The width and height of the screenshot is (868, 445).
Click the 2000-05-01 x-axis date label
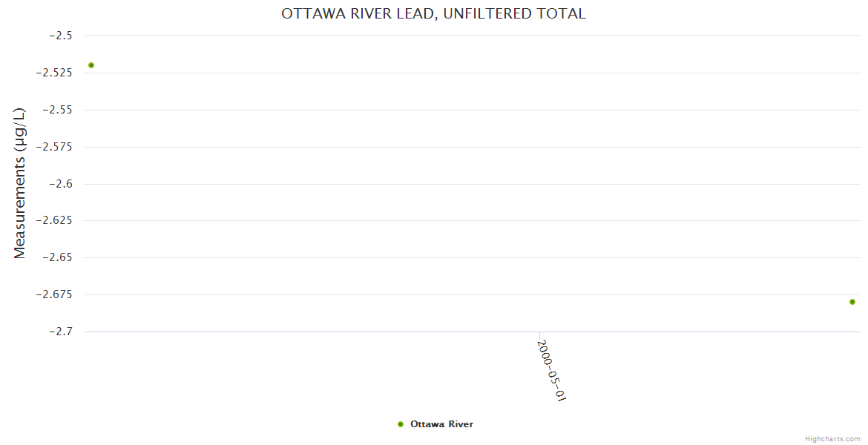point(551,371)
